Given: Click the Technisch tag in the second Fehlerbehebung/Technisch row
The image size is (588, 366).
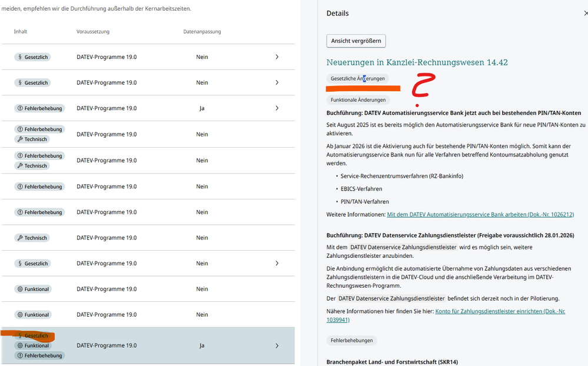Looking at the screenshot, I should [x=32, y=166].
